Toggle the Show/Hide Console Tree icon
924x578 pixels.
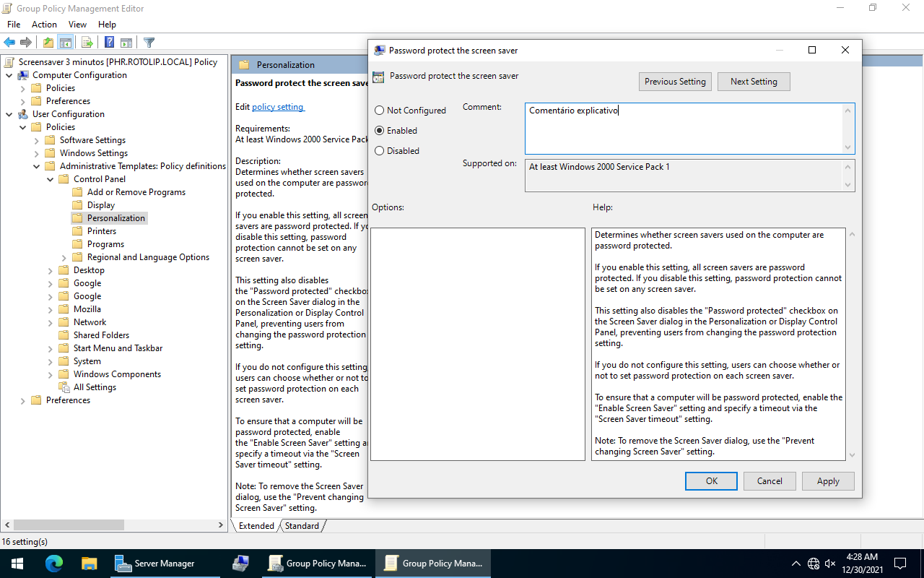tap(66, 43)
